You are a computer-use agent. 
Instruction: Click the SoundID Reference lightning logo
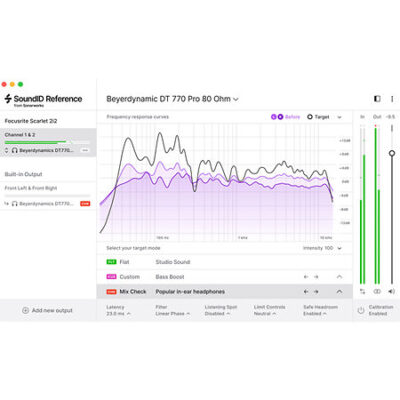click(8, 99)
